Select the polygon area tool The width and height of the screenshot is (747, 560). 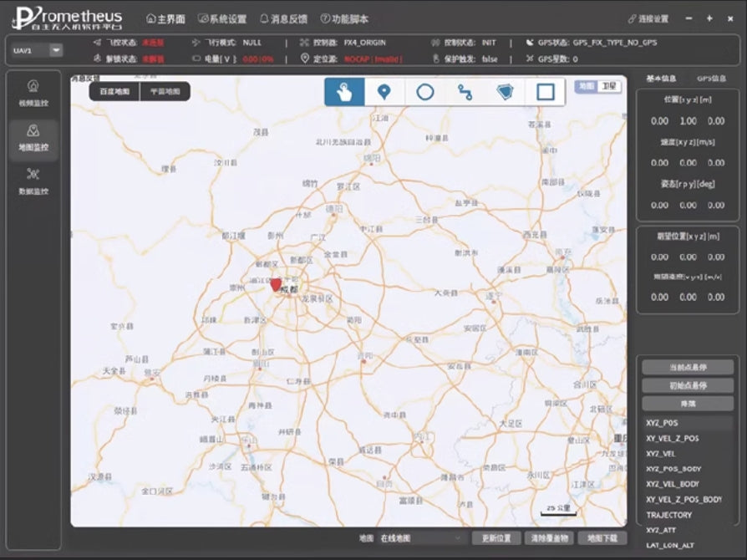pyautogui.click(x=505, y=91)
